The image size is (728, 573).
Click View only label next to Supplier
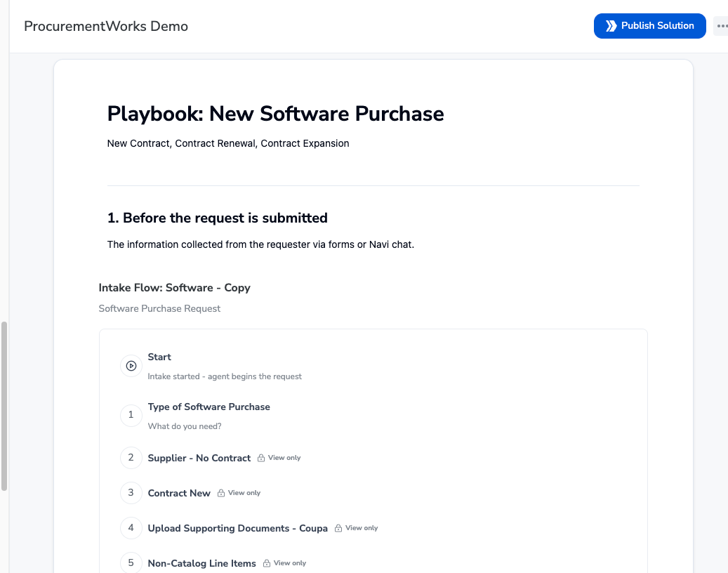284,458
